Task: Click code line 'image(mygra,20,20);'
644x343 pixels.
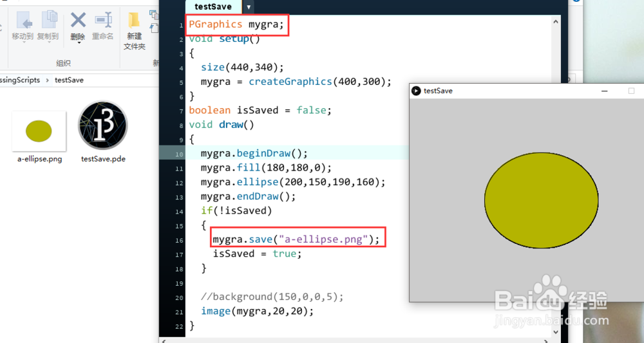Action: [x=257, y=311]
